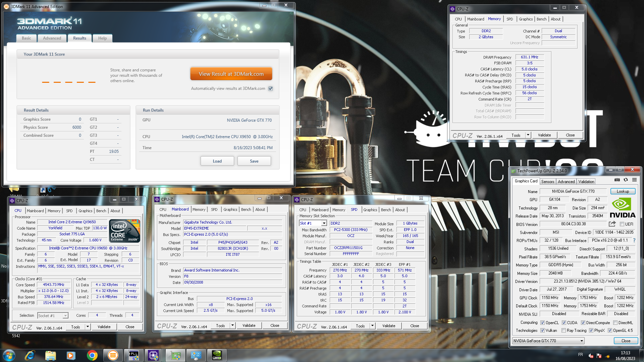644x362 pixels.
Task: Click the Load button in Run Details
Action: point(217,161)
